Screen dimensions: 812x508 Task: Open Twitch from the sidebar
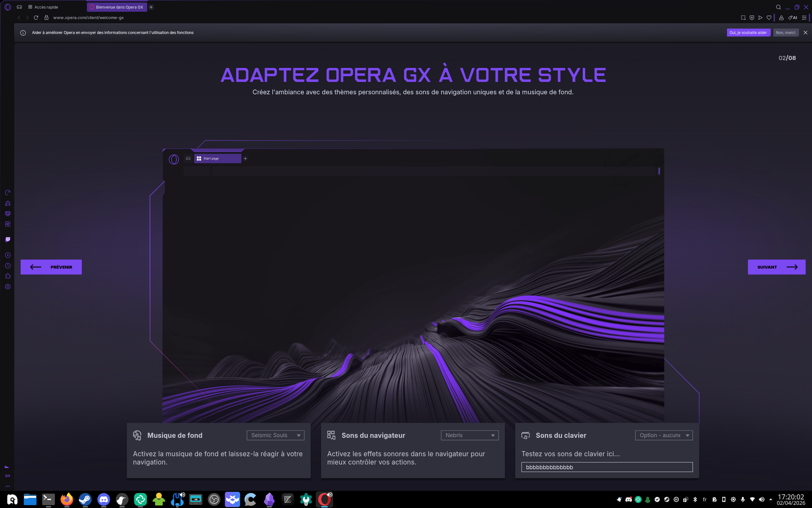click(x=8, y=239)
